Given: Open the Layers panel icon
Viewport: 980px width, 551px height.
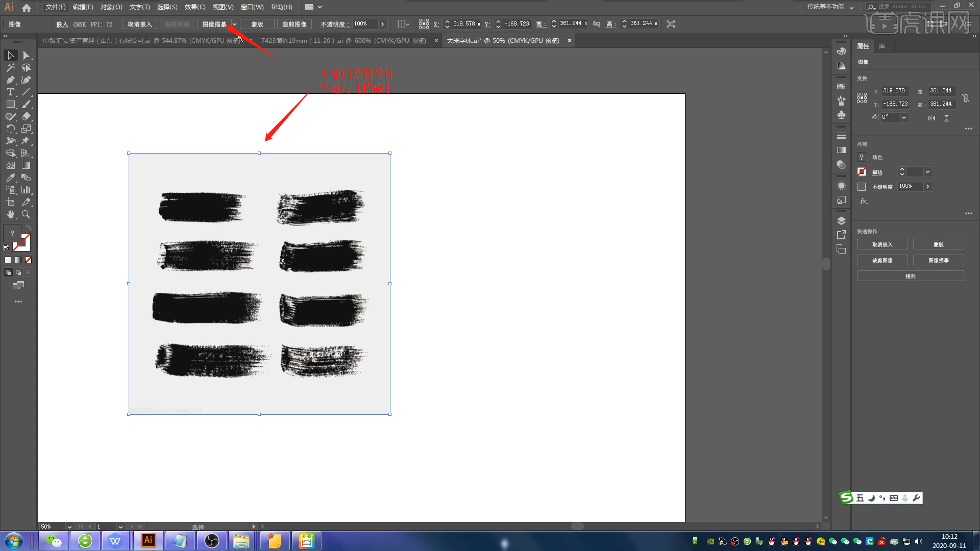Looking at the screenshot, I should [x=841, y=221].
